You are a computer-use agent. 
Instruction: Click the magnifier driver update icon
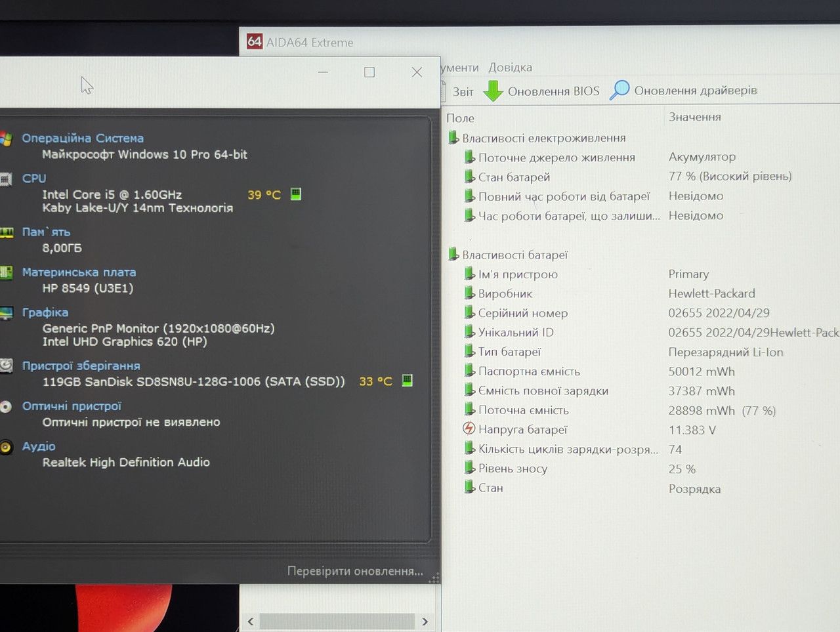tap(619, 90)
